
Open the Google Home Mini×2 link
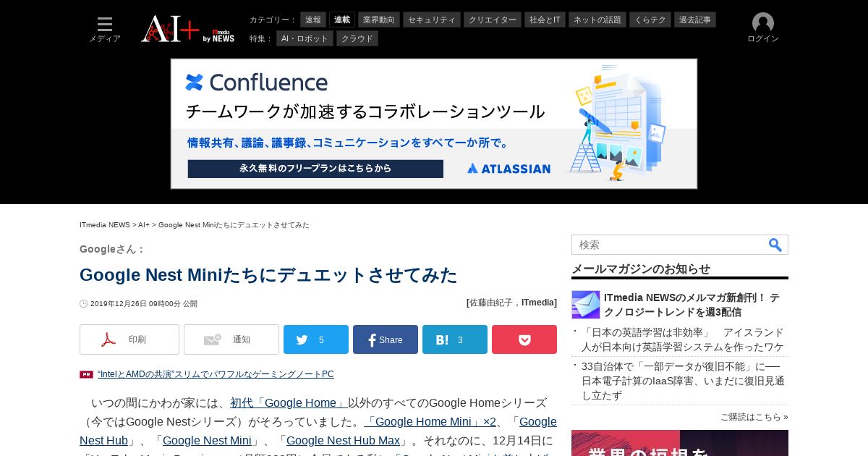pos(430,422)
